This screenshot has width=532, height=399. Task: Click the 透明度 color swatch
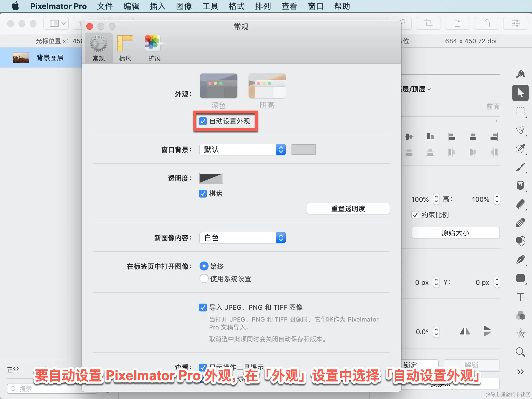pos(211,178)
